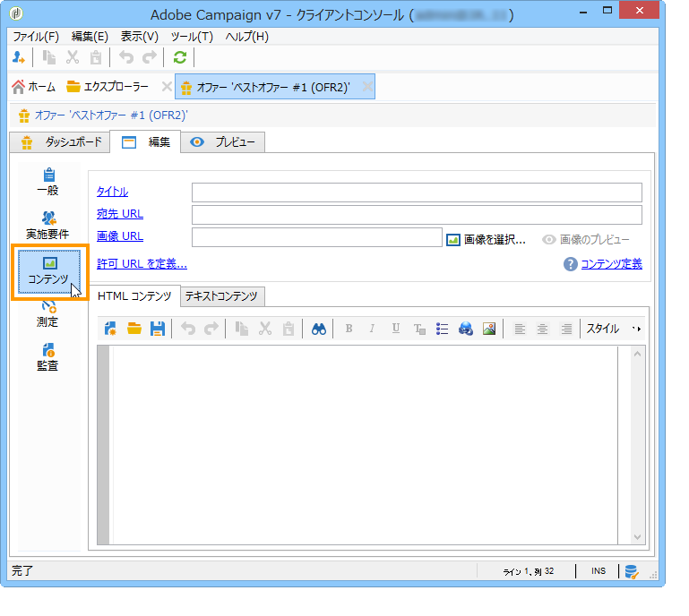Image resolution: width=689 pixels, height=616 pixels.
Task: Switch to the ダッシュボード tab
Action: (60, 142)
